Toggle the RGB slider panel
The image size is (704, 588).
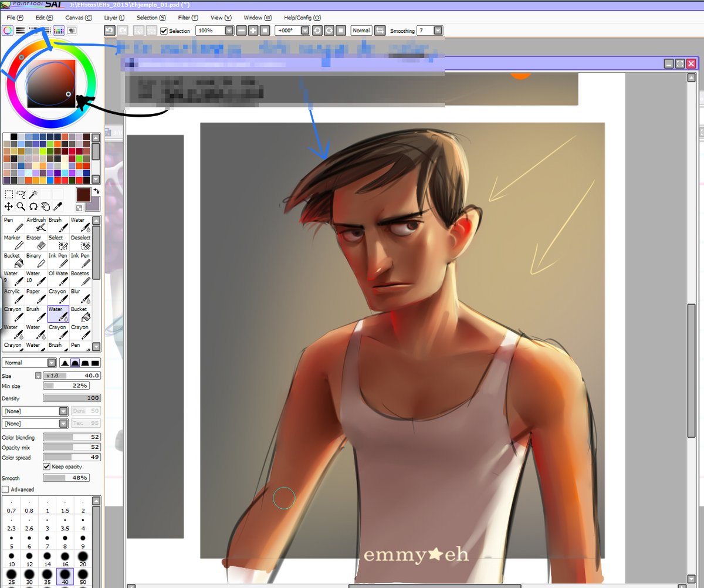[20, 31]
